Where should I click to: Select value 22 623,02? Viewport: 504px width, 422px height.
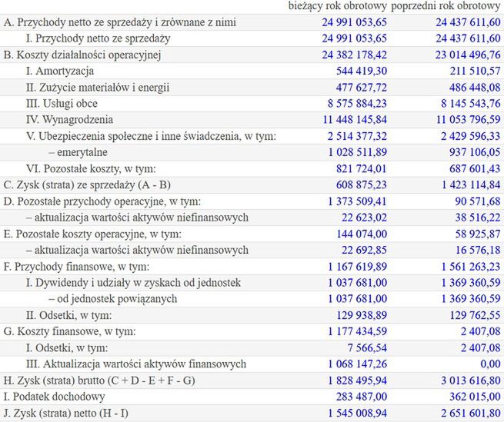365,218
